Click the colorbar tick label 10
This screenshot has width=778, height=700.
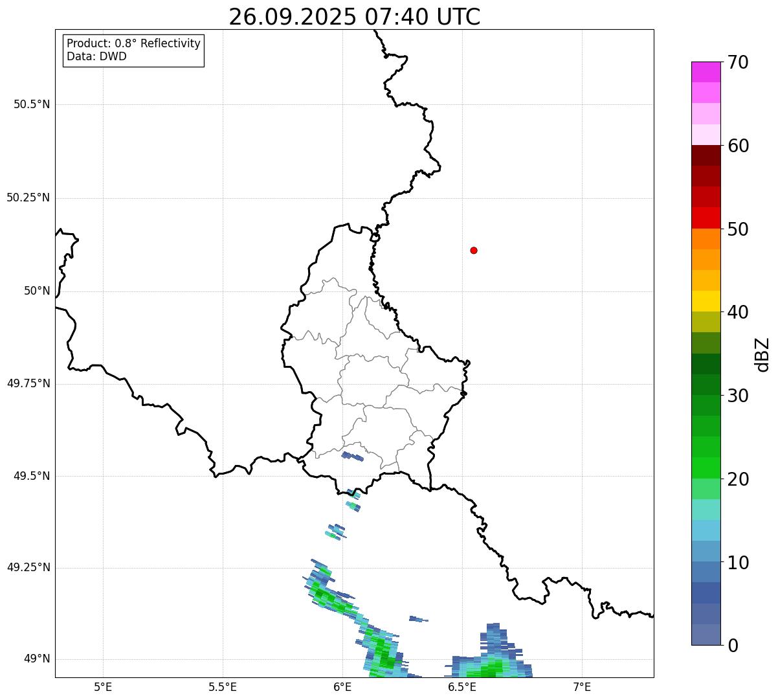tap(738, 563)
